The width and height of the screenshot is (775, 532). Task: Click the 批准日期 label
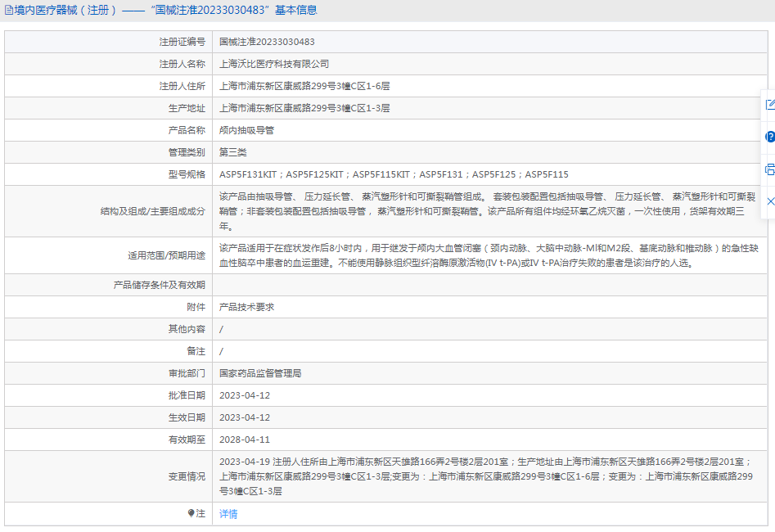pos(187,395)
